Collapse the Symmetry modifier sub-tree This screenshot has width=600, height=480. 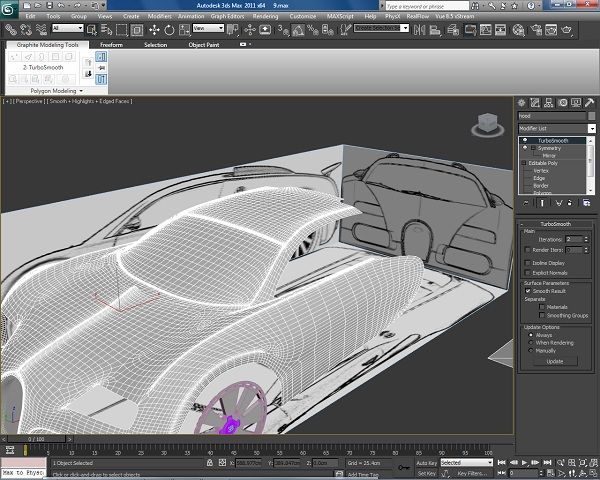tap(533, 148)
